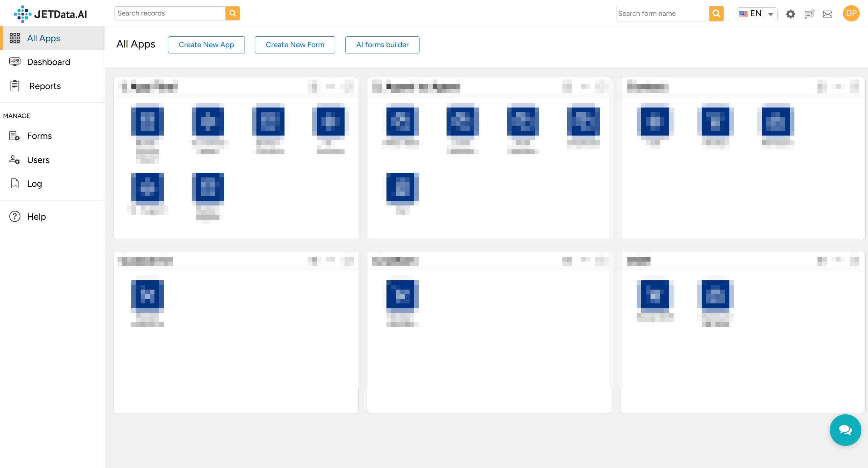Viewport: 868px width, 468px height.
Task: Open the AI forms builder
Action: click(382, 45)
